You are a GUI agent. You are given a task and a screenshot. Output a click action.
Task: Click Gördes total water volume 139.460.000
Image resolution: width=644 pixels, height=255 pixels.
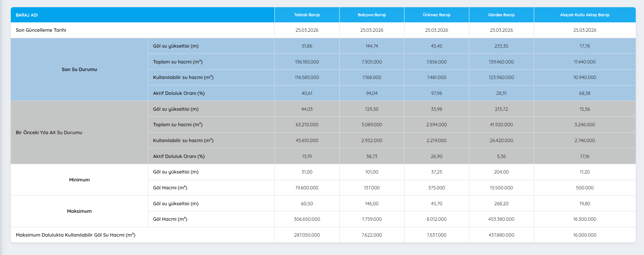[501, 62]
